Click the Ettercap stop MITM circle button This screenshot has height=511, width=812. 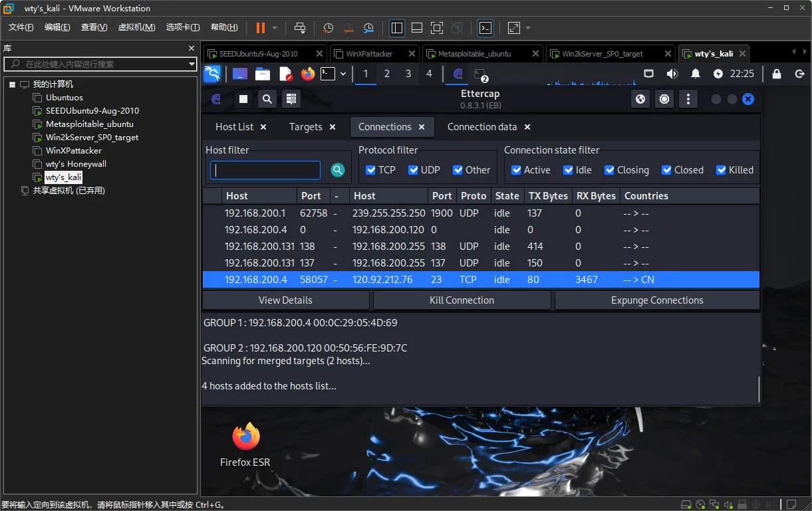[664, 99]
